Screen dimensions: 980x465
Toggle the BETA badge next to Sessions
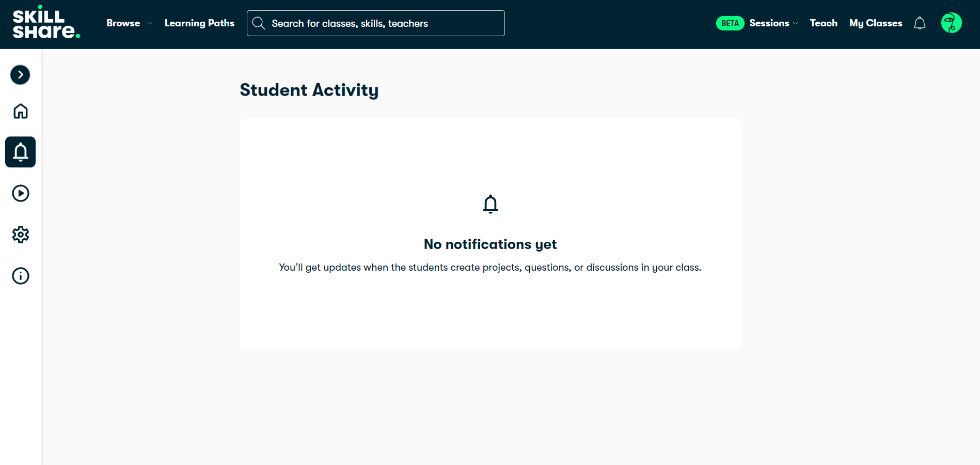click(730, 23)
